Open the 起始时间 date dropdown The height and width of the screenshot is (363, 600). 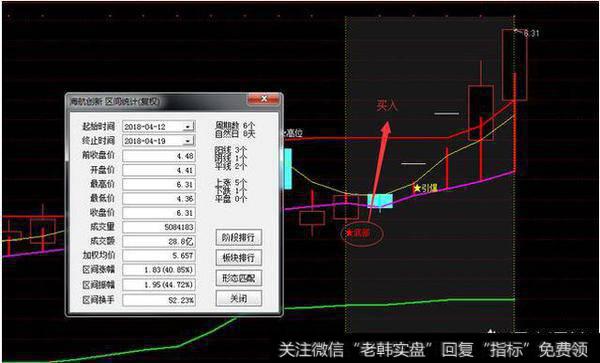pyautogui.click(x=188, y=127)
